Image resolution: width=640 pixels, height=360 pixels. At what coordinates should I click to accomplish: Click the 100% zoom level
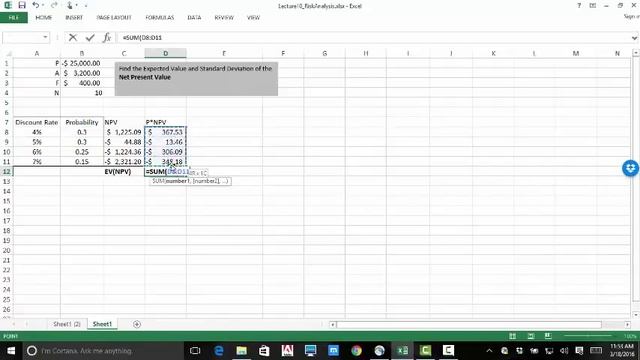coord(630,336)
